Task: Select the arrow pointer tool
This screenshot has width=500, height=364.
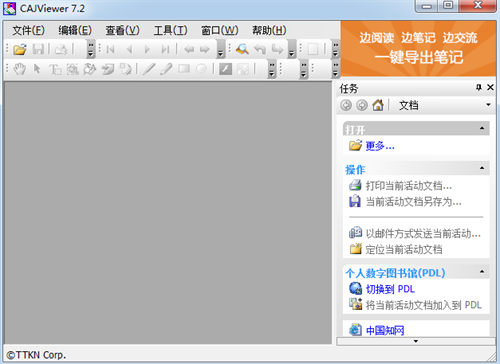Action: (37, 69)
